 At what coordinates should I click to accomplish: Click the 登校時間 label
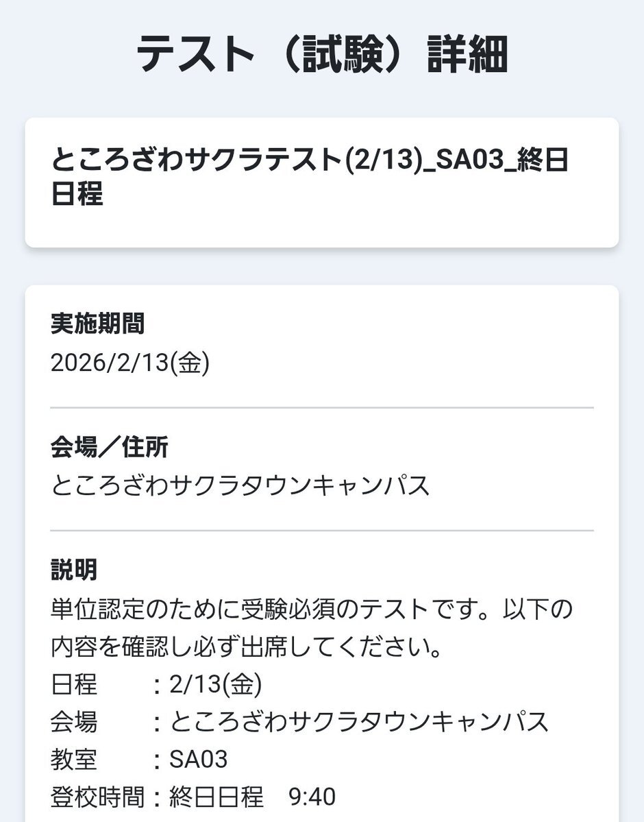(97, 797)
